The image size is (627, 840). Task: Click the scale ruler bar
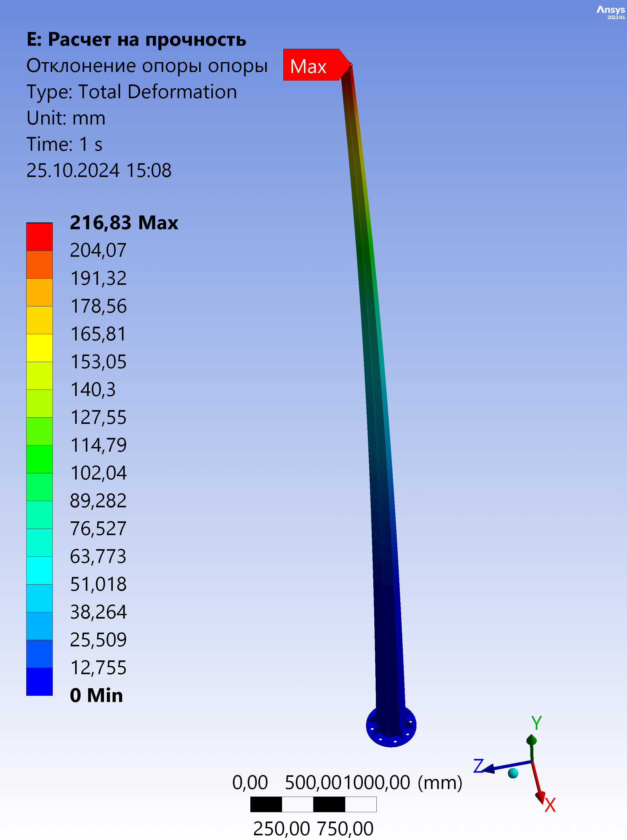(313, 804)
